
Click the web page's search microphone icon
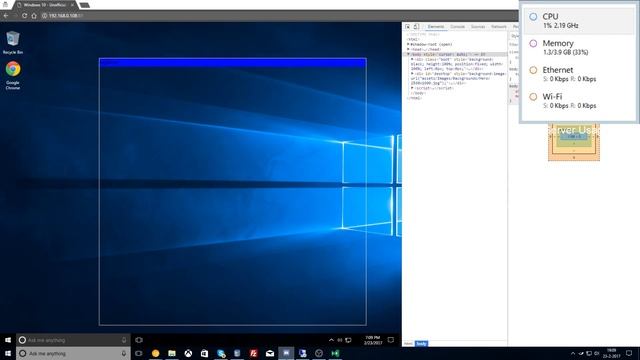[x=124, y=340]
